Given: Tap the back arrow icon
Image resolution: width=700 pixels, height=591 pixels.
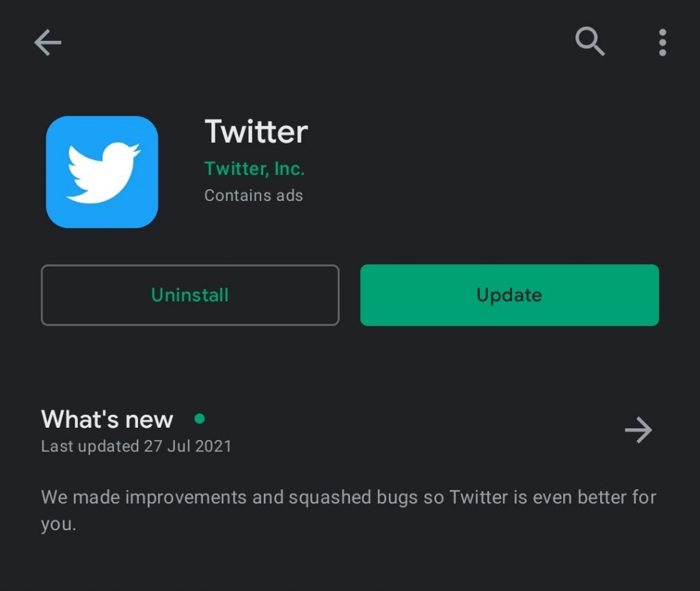Looking at the screenshot, I should click(x=48, y=43).
